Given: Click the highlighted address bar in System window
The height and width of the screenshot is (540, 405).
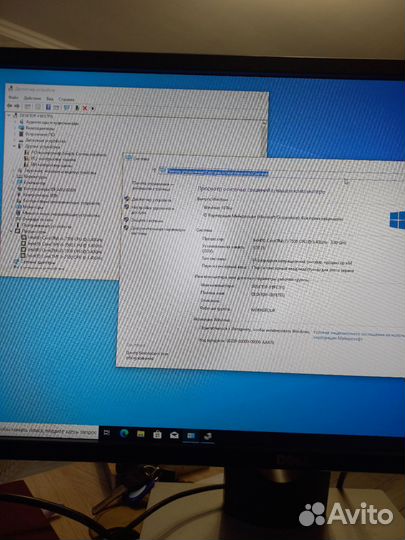Looking at the screenshot, I should pos(218,172).
